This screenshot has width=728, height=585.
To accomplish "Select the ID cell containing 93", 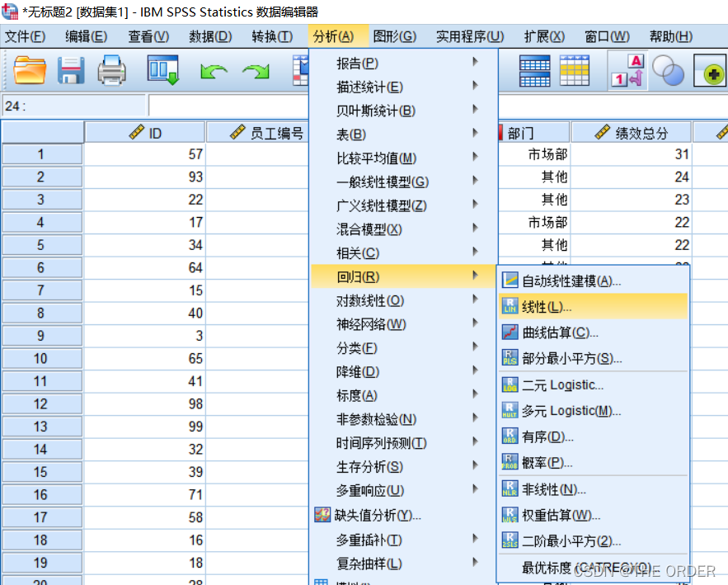I will pyautogui.click(x=145, y=177).
